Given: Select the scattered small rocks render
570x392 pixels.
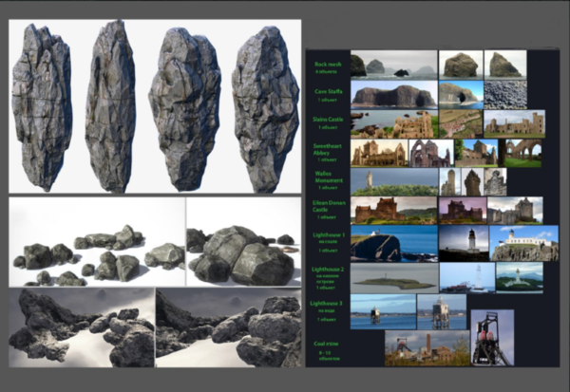Looking at the screenshot, I should [x=97, y=242].
